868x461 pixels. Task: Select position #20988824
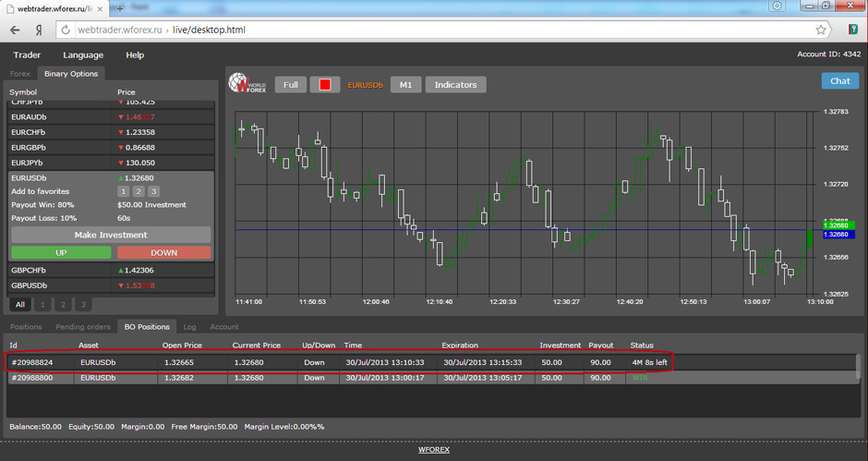432,362
